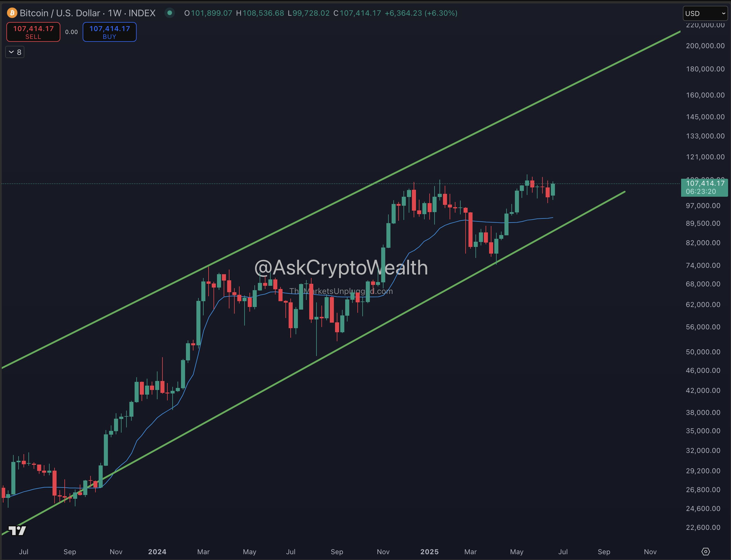Click the 42,000.00 price axis label
Screen dimensions: 731x560
[703, 390]
